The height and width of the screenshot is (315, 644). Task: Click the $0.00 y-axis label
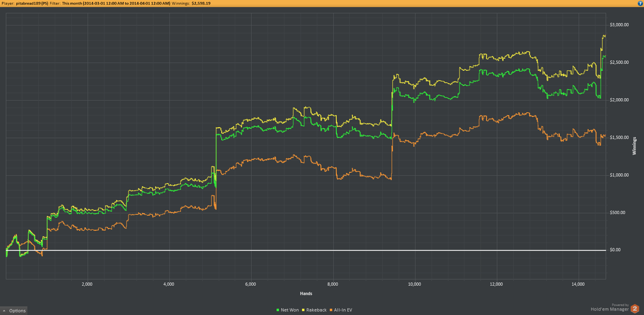[x=615, y=250]
